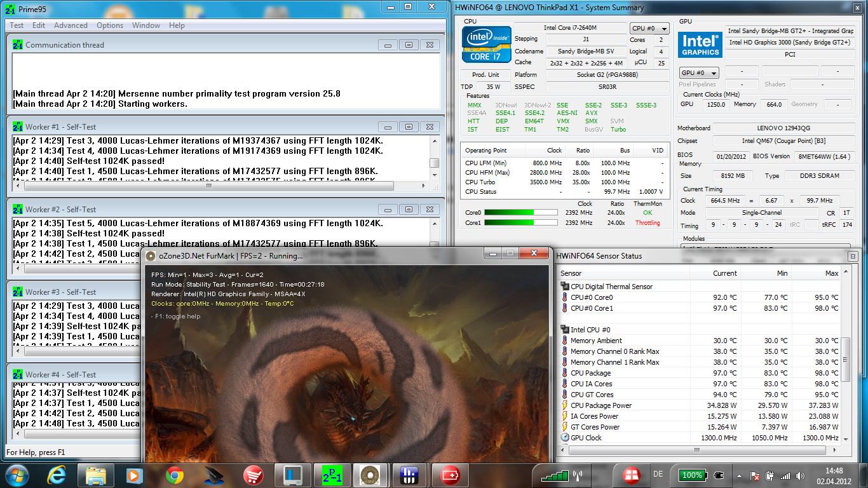Click the FurMark title bar icon

[151, 256]
